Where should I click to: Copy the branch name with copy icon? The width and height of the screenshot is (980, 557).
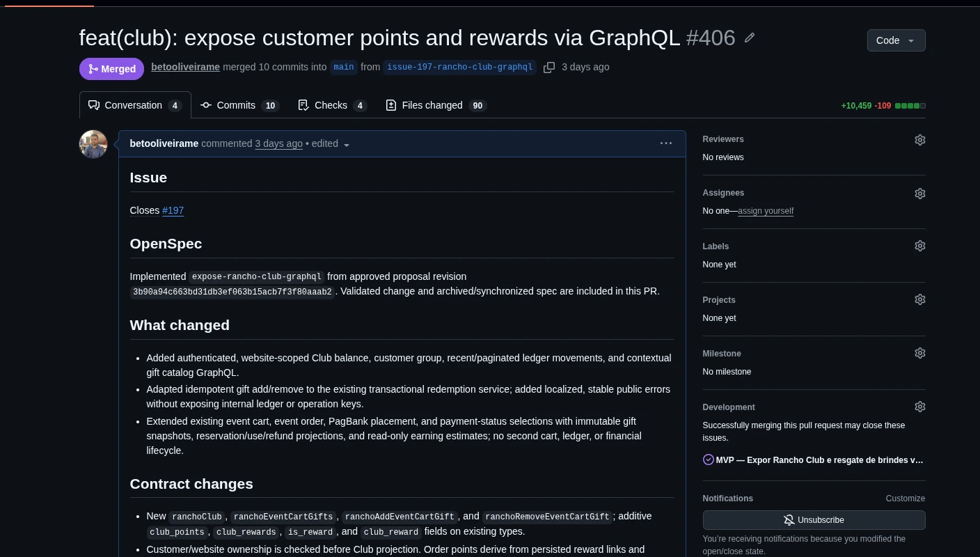coord(549,68)
